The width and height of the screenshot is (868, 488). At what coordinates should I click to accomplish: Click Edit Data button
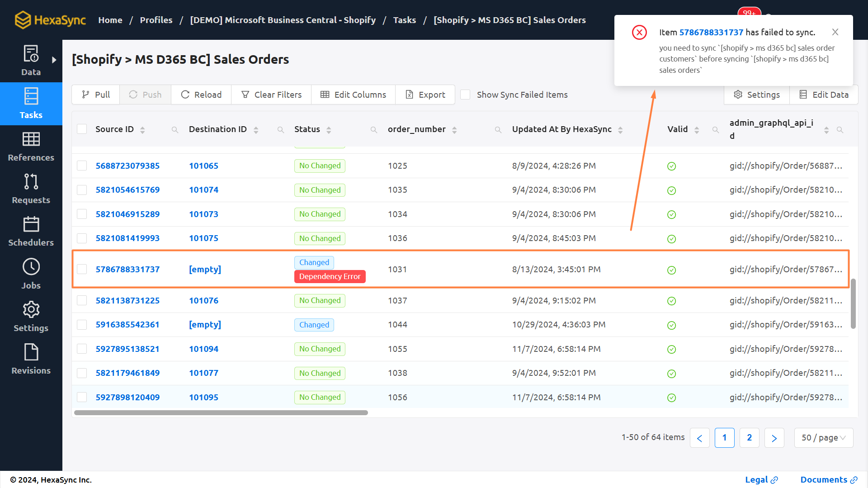click(824, 95)
